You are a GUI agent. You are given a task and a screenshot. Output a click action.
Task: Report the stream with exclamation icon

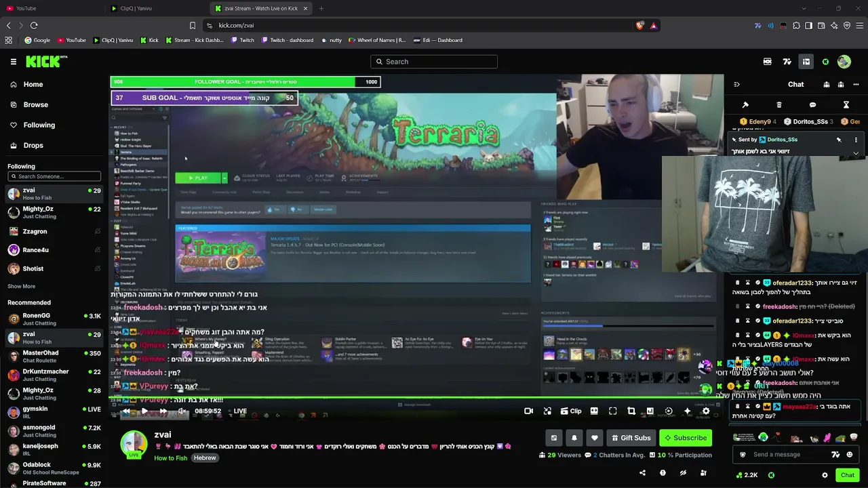[663, 473]
